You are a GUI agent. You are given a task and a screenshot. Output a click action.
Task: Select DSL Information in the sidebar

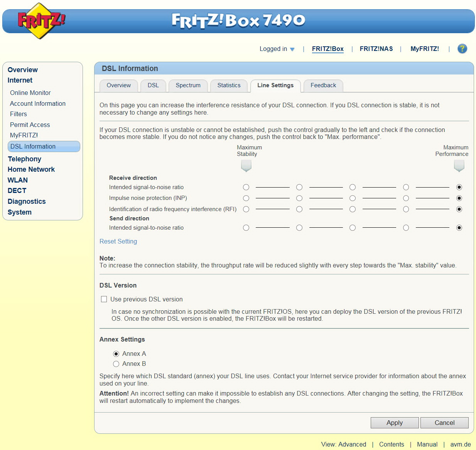click(44, 147)
